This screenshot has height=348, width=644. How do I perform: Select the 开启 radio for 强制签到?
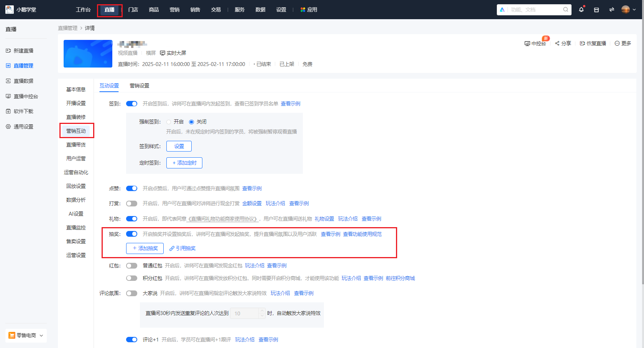pyautogui.click(x=169, y=122)
